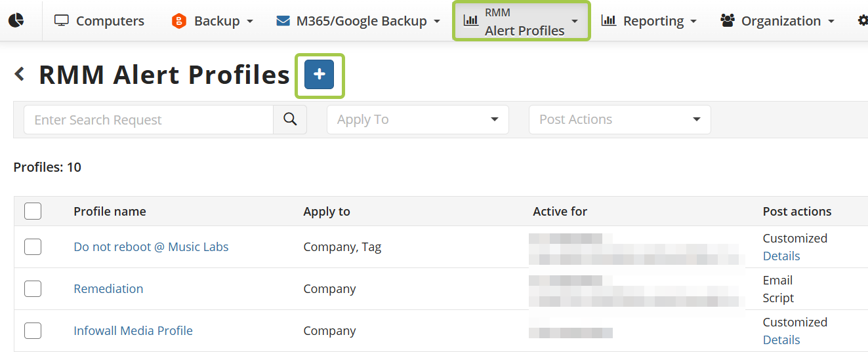
Task: Click the magnifying glass search icon
Action: point(290,119)
